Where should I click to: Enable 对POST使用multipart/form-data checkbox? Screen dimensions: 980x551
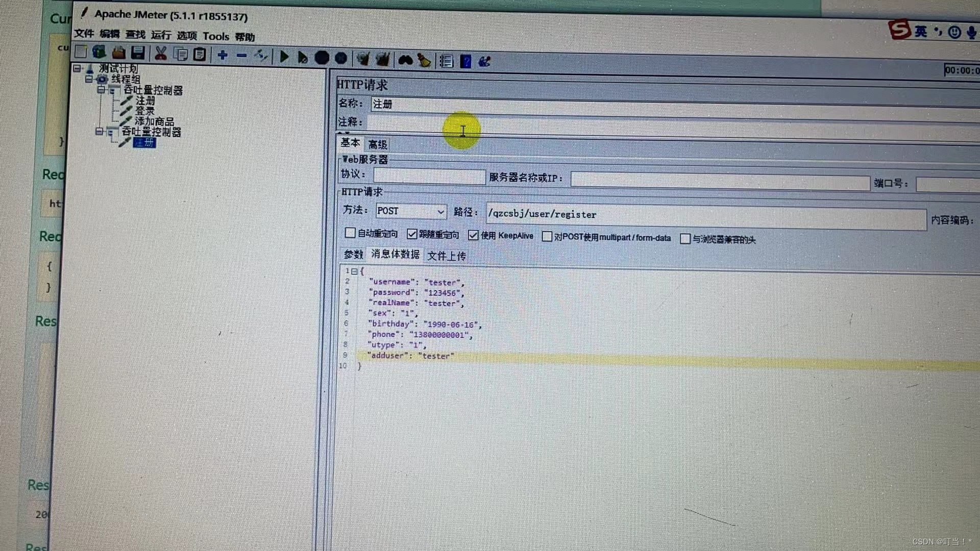[x=547, y=236]
